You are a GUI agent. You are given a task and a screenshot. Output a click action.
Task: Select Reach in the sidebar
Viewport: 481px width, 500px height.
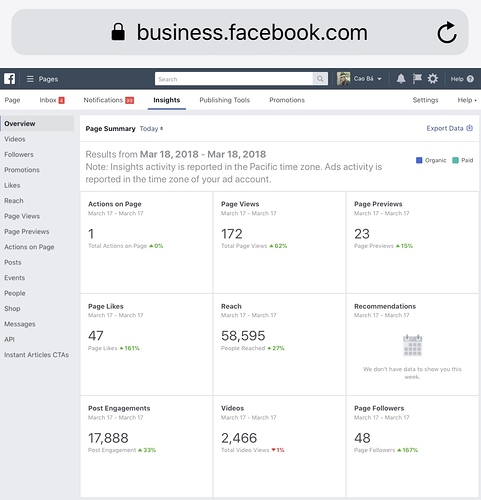(14, 201)
